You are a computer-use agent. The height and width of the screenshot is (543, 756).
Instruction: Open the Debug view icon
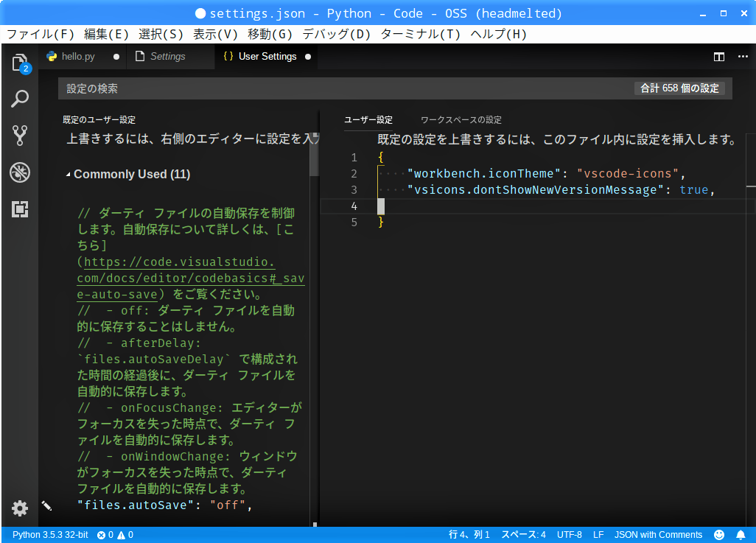(x=20, y=172)
